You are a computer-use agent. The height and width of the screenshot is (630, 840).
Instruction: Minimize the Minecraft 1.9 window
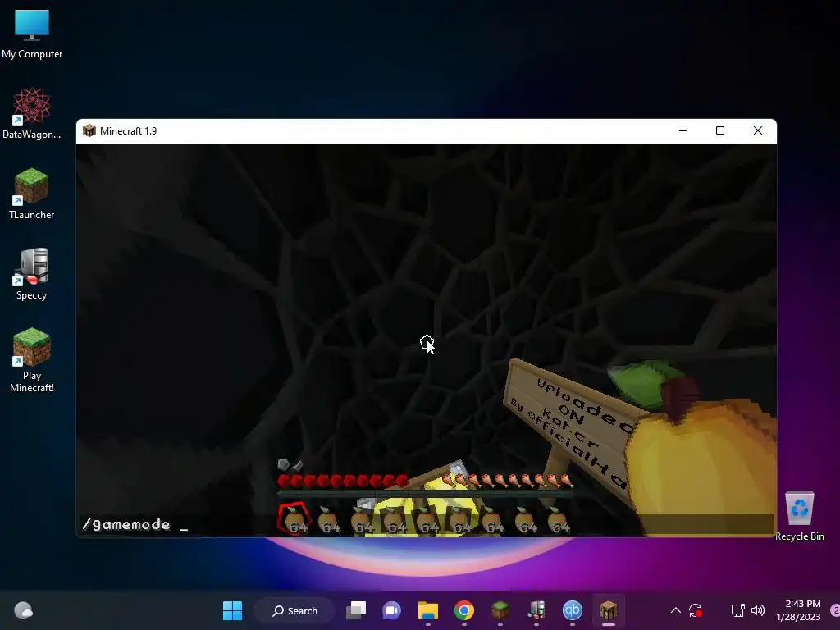click(x=683, y=130)
